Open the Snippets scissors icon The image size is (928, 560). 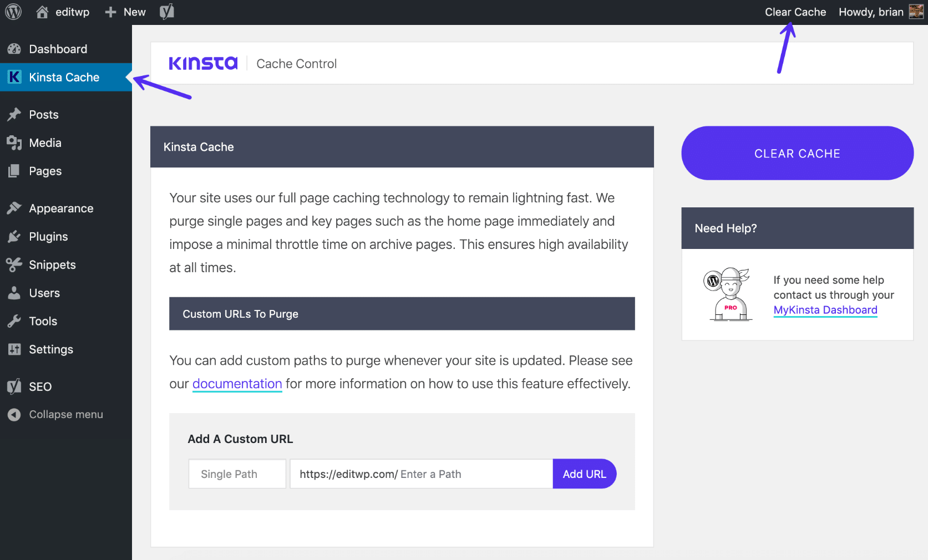[x=14, y=264]
